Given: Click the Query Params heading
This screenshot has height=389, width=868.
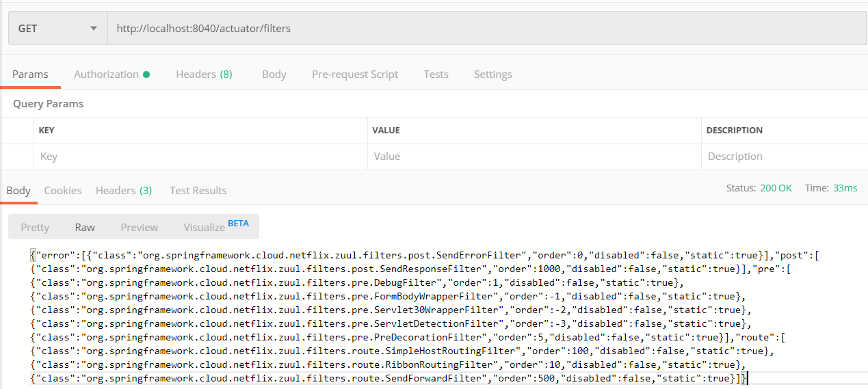Looking at the screenshot, I should 48,104.
